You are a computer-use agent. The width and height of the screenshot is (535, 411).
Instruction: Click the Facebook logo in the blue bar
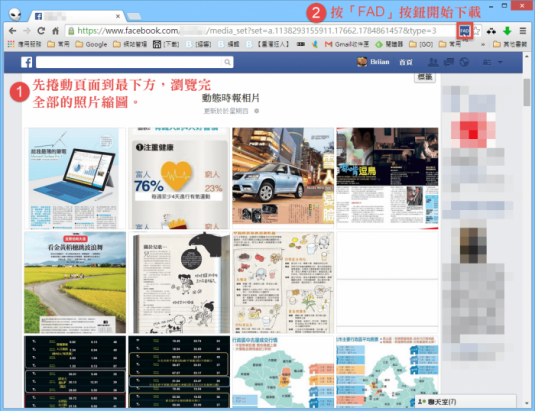[x=26, y=62]
